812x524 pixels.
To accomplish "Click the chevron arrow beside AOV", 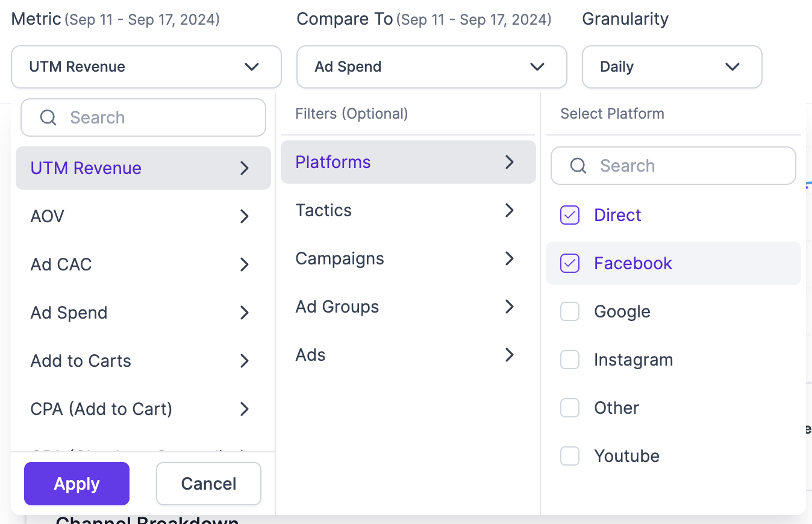I will point(245,216).
